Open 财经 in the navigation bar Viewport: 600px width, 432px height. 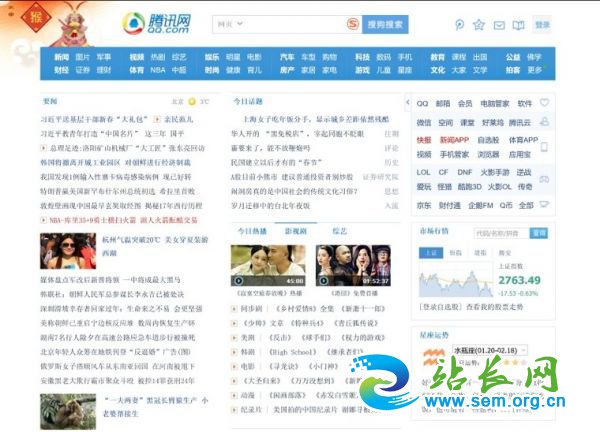[61, 70]
